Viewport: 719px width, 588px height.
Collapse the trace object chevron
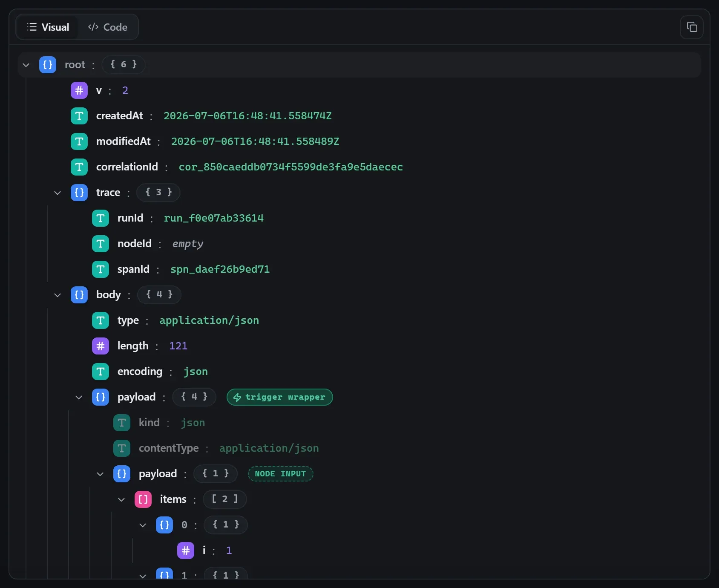click(x=58, y=193)
